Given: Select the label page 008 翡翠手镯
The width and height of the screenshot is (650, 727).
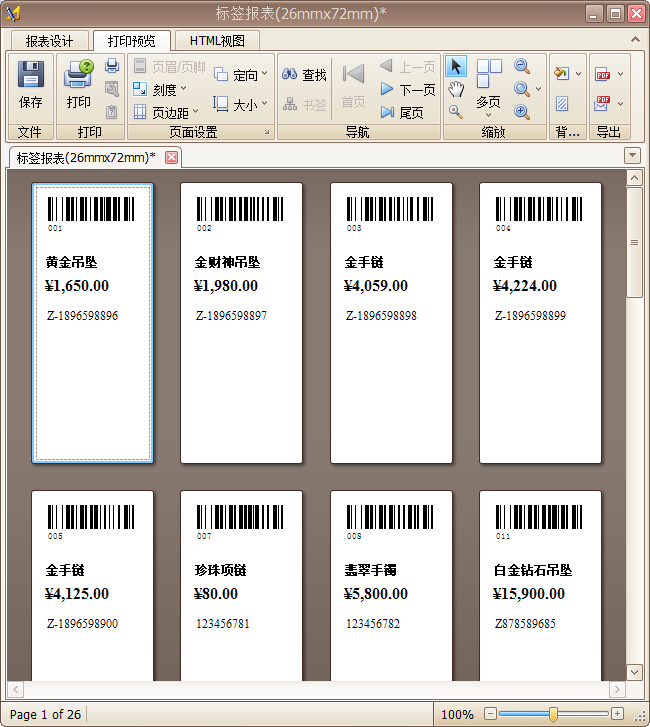Looking at the screenshot, I should pyautogui.click(x=391, y=586).
